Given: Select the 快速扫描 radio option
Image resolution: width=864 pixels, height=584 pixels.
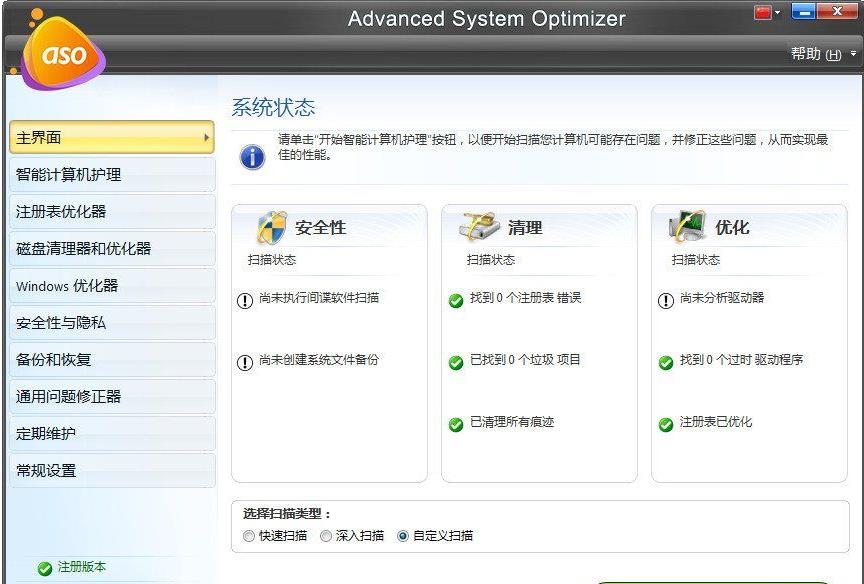Looking at the screenshot, I should [249, 536].
